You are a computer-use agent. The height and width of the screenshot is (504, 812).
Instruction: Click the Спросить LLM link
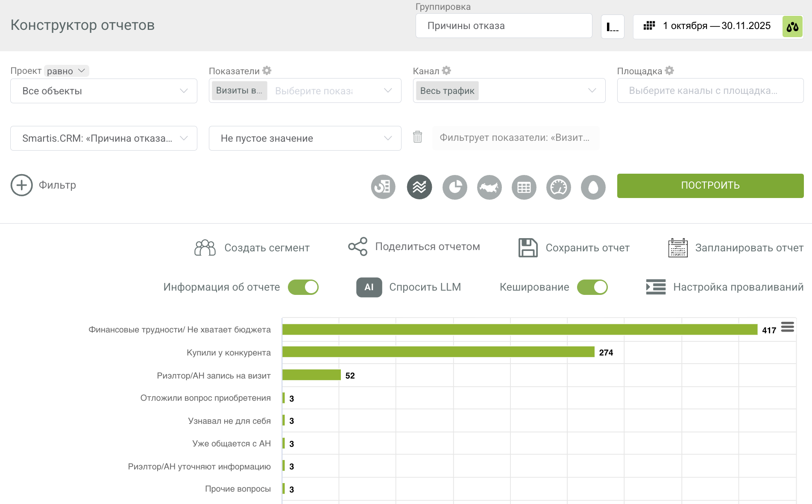tap(425, 287)
